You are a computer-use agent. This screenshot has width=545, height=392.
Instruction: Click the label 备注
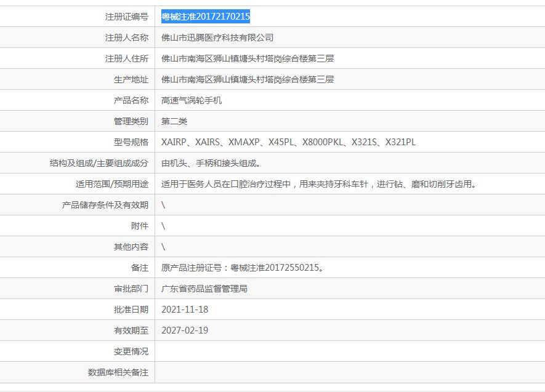[x=140, y=267]
